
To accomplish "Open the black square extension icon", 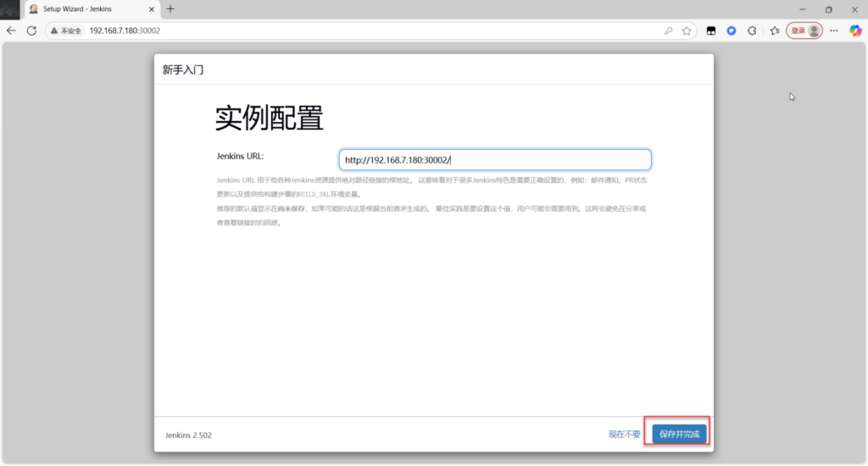I will (x=711, y=31).
